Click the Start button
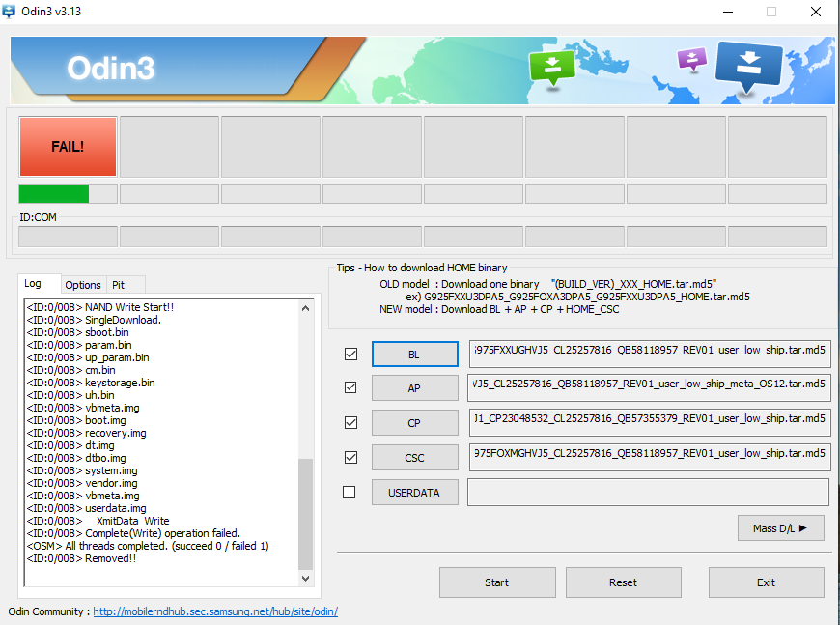The image size is (840, 625). coord(497,582)
